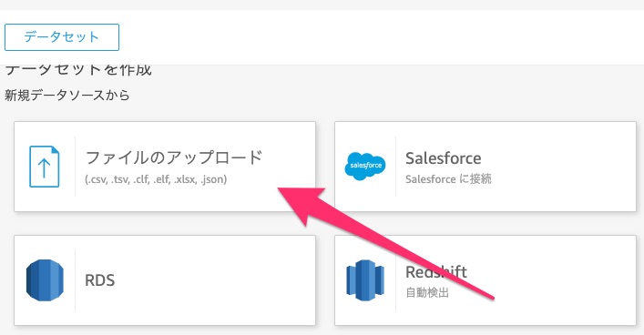644x335 pixels.
Task: Select the Redshift cluster icon
Action: (365, 280)
